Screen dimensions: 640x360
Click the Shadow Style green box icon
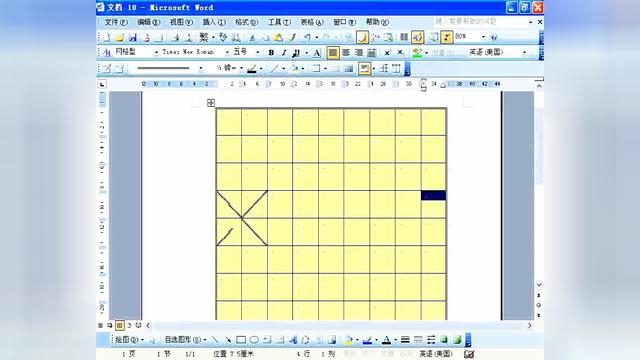click(444, 340)
